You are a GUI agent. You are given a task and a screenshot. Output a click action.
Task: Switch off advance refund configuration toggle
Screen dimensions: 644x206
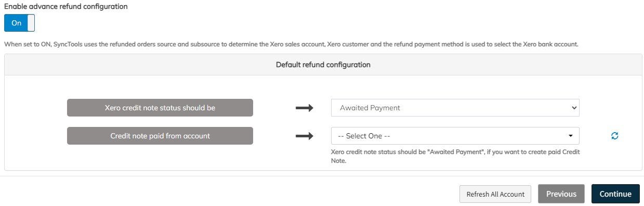tap(19, 23)
